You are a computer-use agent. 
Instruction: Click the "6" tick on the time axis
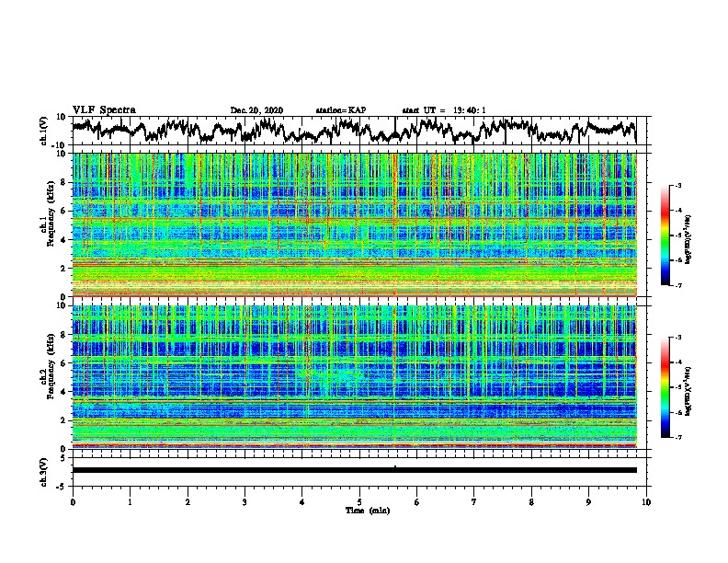tap(417, 502)
